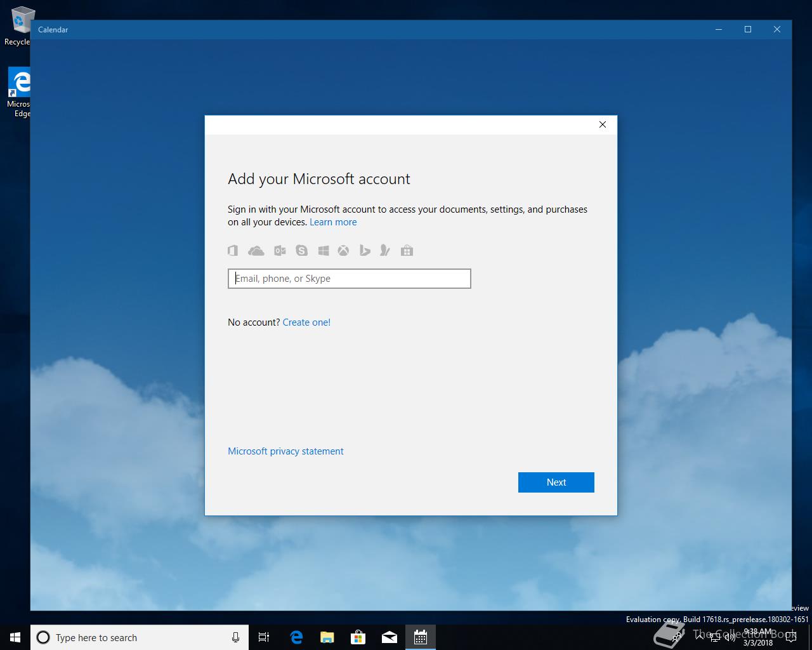Screen dimensions: 812x650
Task: Maximize the Calendar window
Action: [x=748, y=29]
